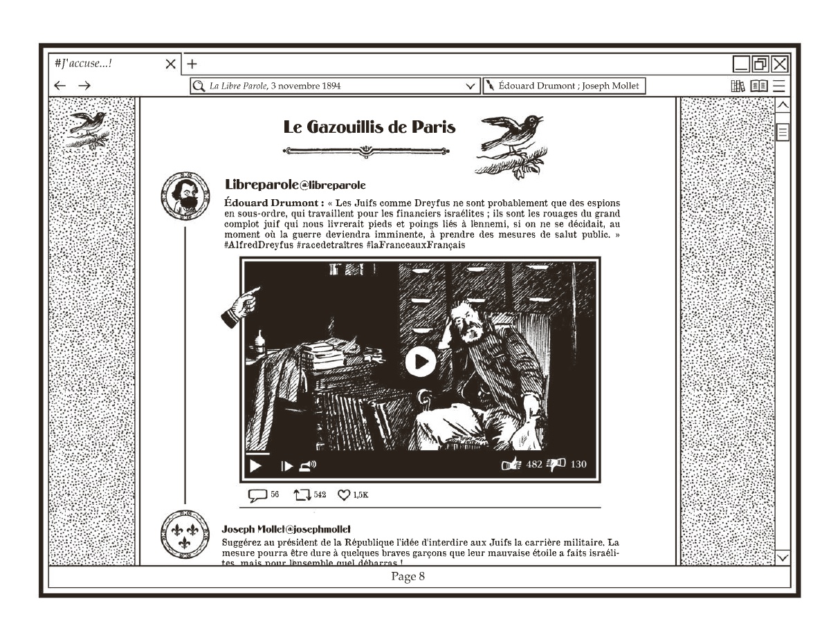Viewport: 840px width, 639px height.
Task: Toggle thumbs up on the video
Action: pyautogui.click(x=510, y=464)
